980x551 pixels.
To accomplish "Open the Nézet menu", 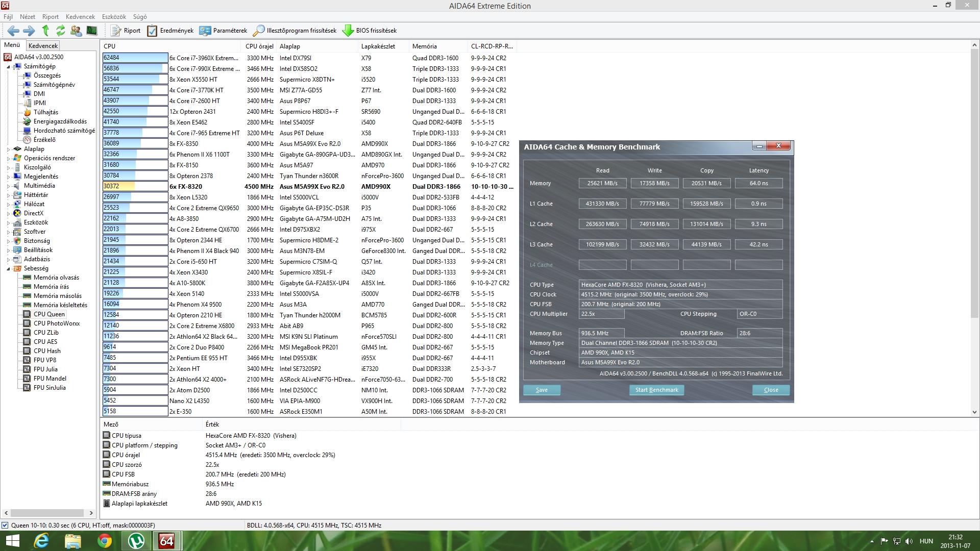I will coord(28,17).
